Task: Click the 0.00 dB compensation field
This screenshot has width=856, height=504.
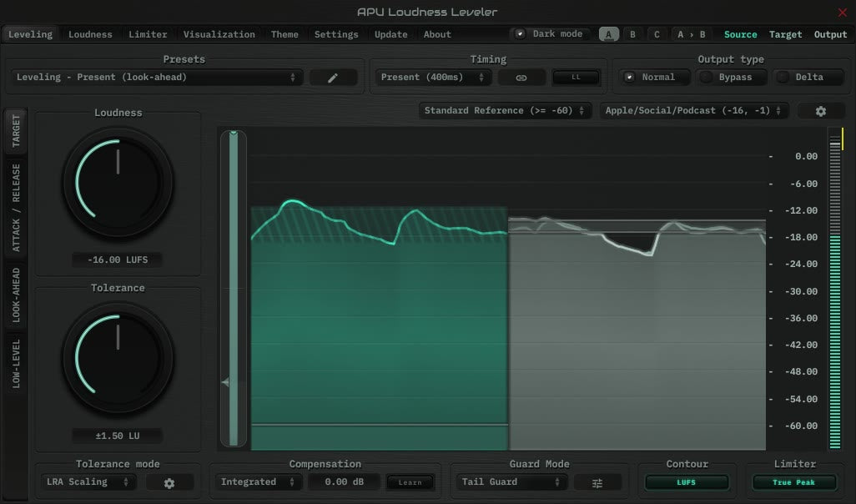Action: (x=344, y=482)
